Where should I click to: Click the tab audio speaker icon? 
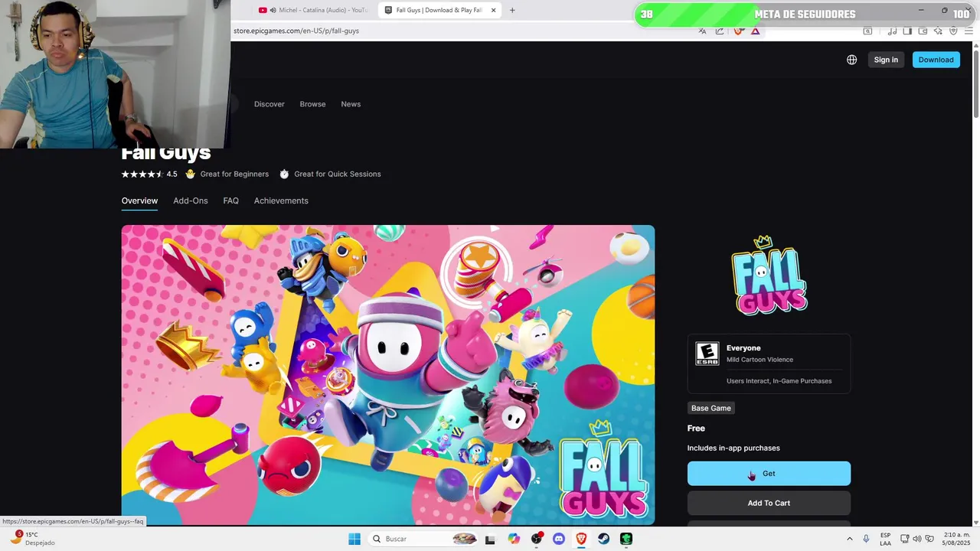pyautogui.click(x=273, y=10)
